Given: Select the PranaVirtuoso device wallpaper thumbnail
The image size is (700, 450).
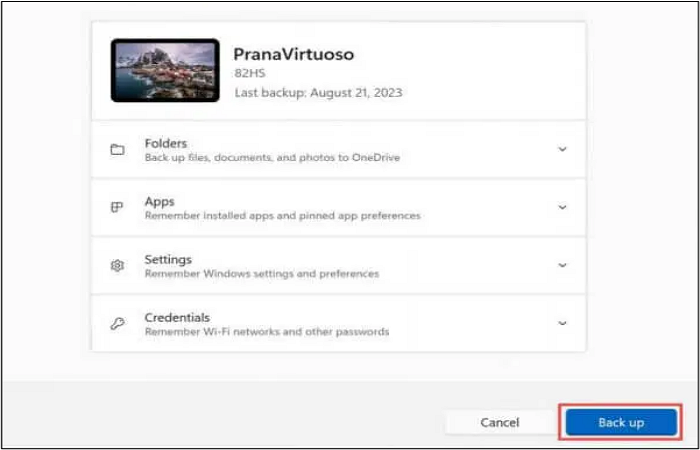Looking at the screenshot, I should point(165,70).
